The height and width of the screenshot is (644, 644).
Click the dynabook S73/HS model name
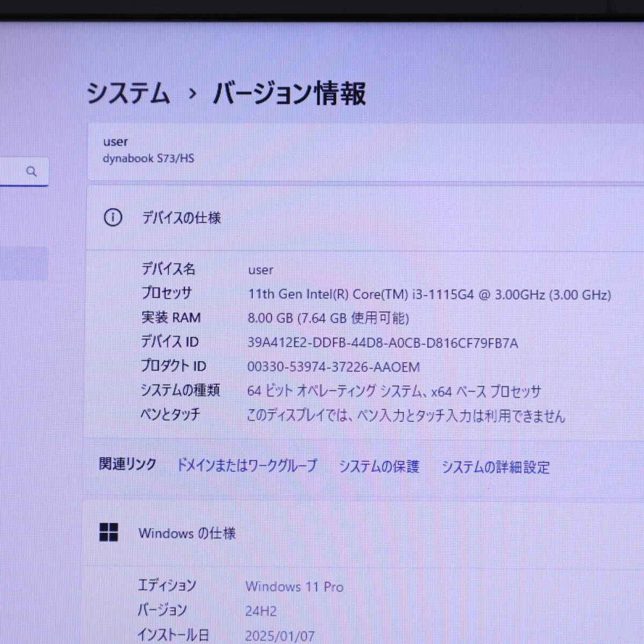[149, 158]
